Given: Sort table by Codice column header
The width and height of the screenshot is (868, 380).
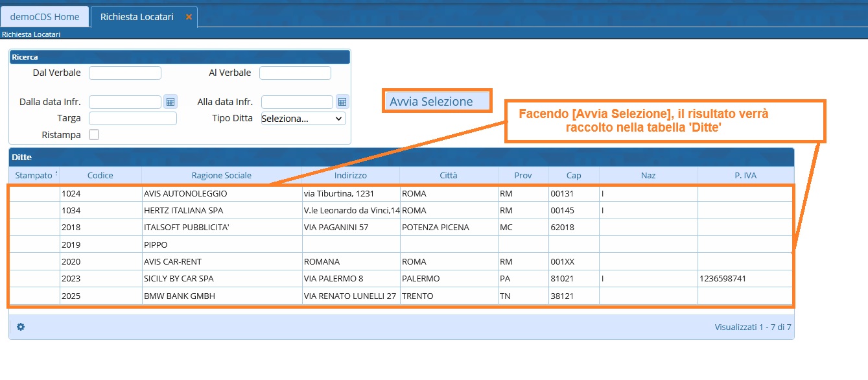Looking at the screenshot, I should pyautogui.click(x=100, y=176).
